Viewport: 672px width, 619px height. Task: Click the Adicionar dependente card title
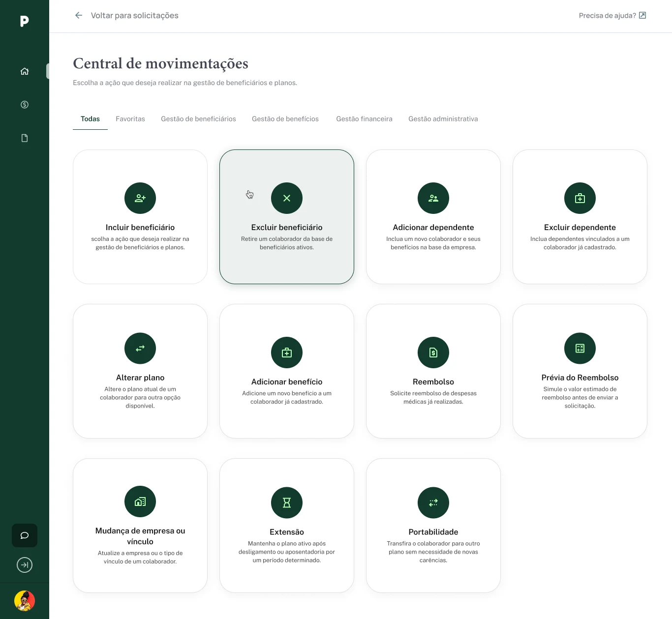tap(433, 227)
